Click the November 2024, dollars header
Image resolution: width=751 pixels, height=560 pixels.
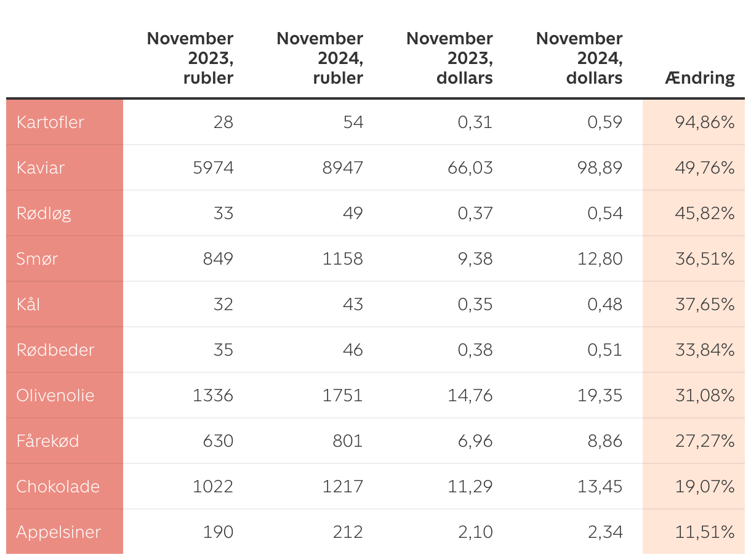click(579, 58)
